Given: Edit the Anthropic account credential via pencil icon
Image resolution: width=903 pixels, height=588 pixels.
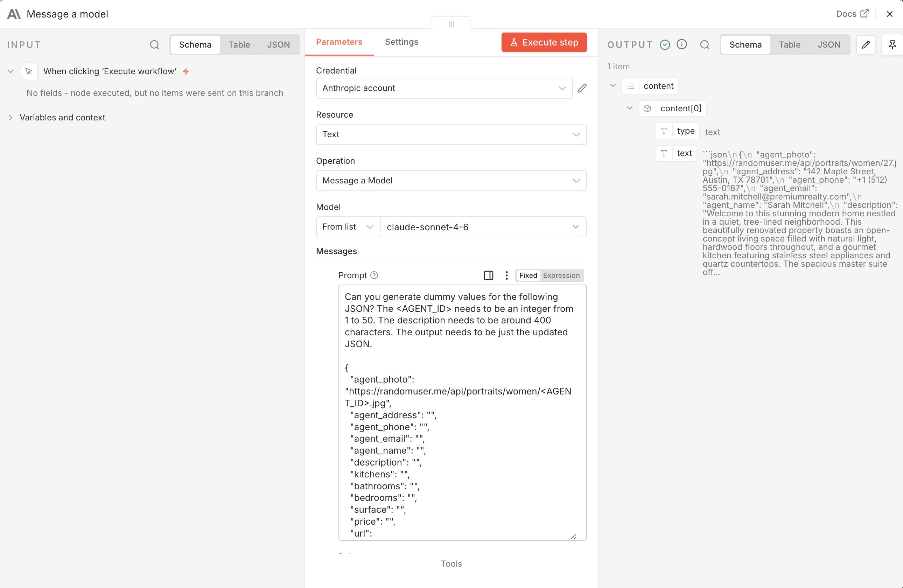Looking at the screenshot, I should (x=582, y=88).
